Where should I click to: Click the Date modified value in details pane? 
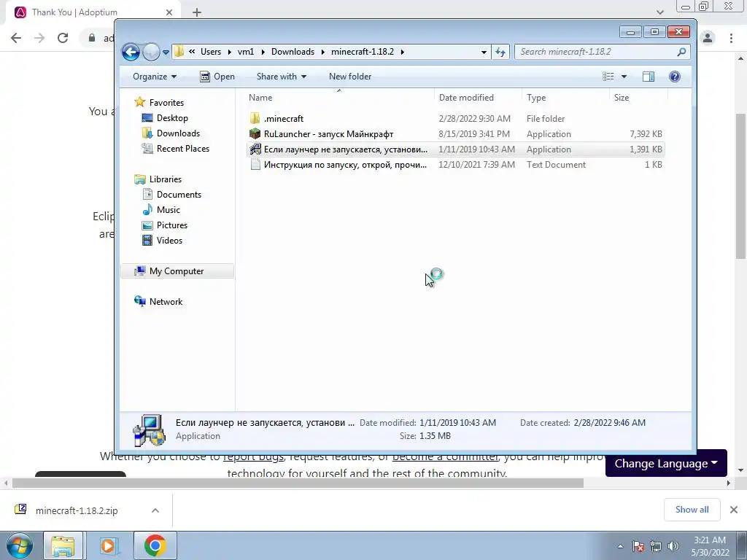click(457, 422)
